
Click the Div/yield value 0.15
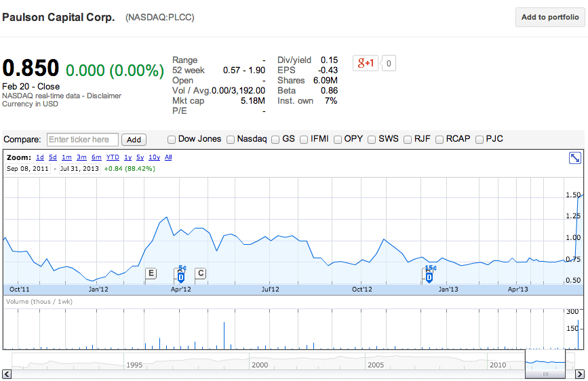tap(329, 60)
